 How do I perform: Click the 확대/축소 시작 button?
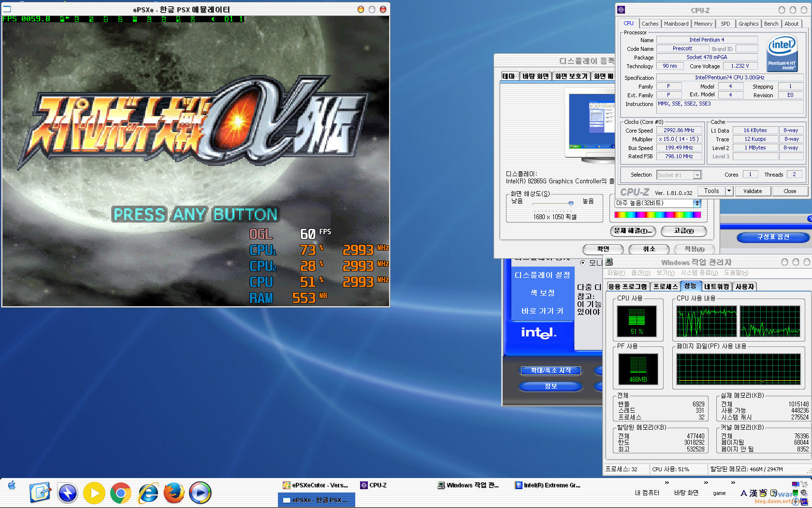click(551, 370)
